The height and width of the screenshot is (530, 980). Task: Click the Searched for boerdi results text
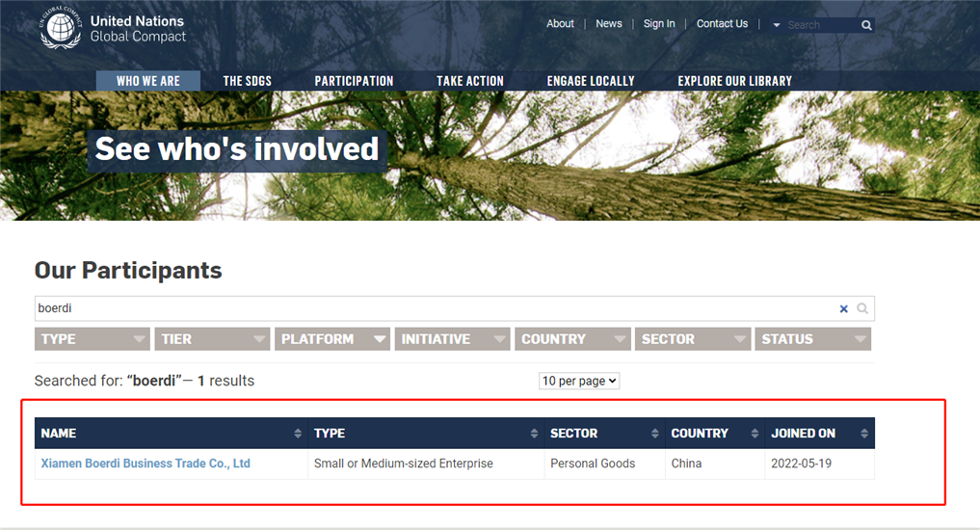pyautogui.click(x=145, y=381)
